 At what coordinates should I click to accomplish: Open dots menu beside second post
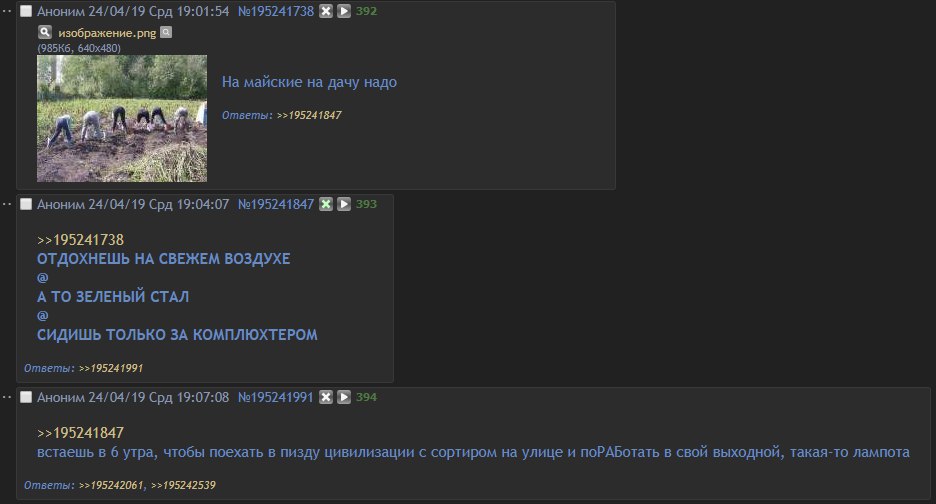click(7, 204)
